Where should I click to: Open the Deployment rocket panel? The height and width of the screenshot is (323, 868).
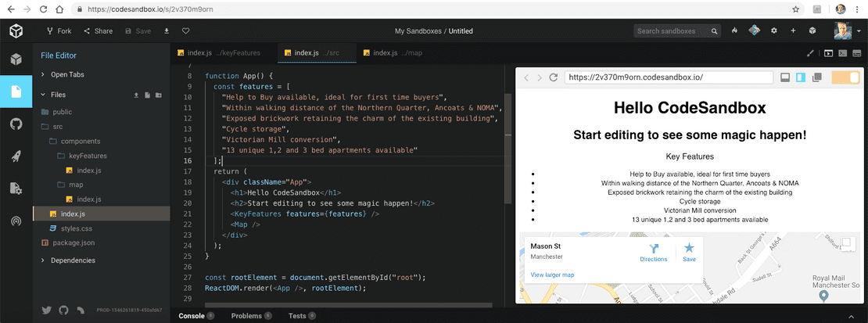tap(16, 156)
